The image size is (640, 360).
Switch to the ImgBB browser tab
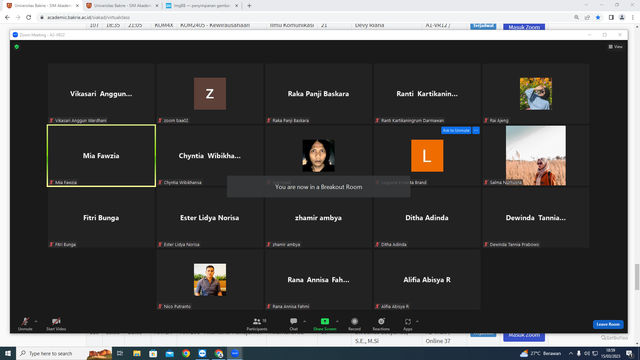tap(202, 6)
